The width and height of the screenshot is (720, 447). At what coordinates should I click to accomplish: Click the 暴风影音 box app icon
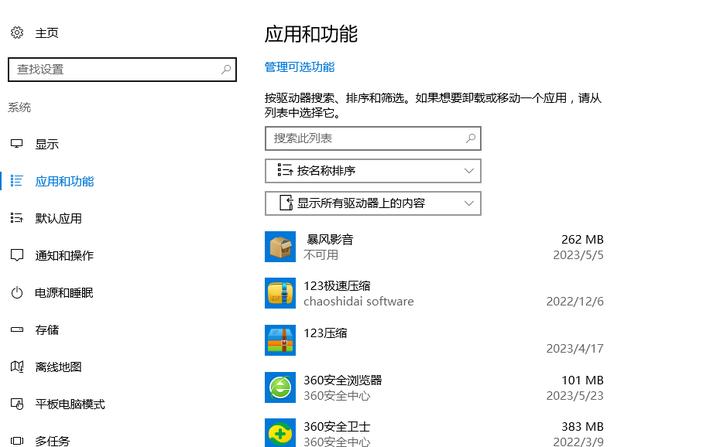(x=280, y=246)
